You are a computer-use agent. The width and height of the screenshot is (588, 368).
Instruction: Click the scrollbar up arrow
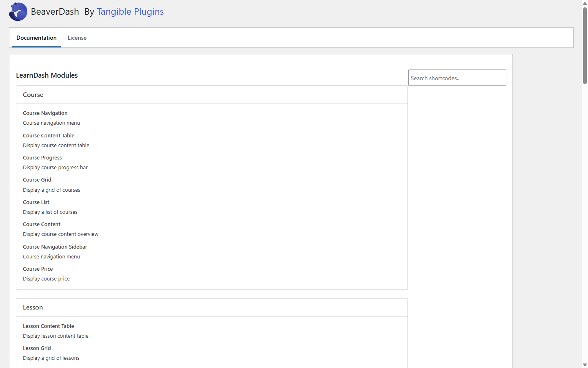pos(585,3)
